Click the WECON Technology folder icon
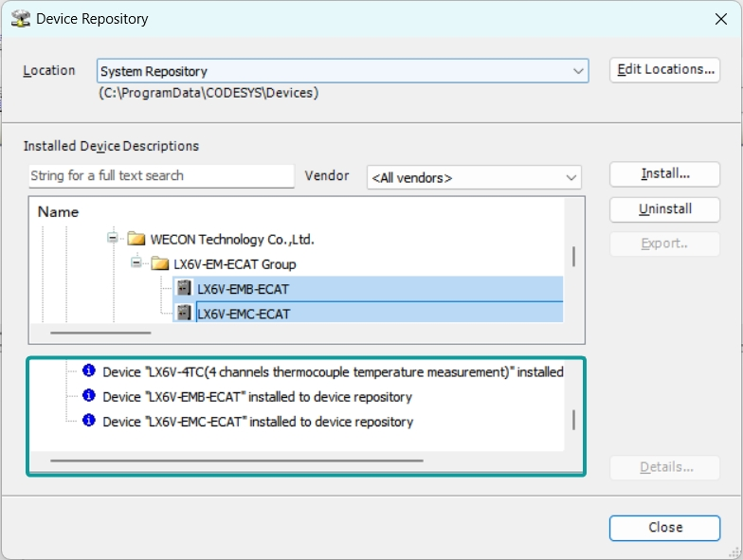 136,239
